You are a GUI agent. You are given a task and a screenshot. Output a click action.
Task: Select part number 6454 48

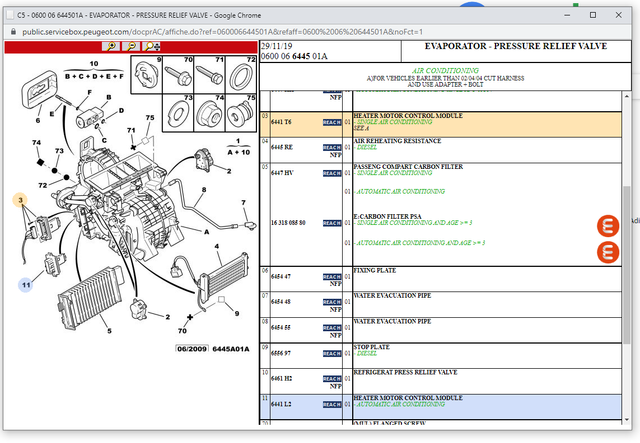281,302
